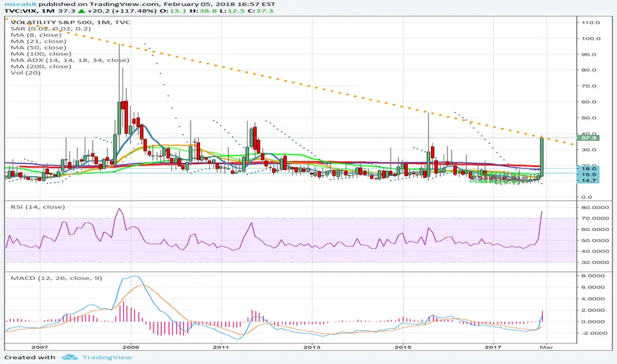Click the Mar label on time axis
This screenshot has height=364, width=617.
coord(546,347)
